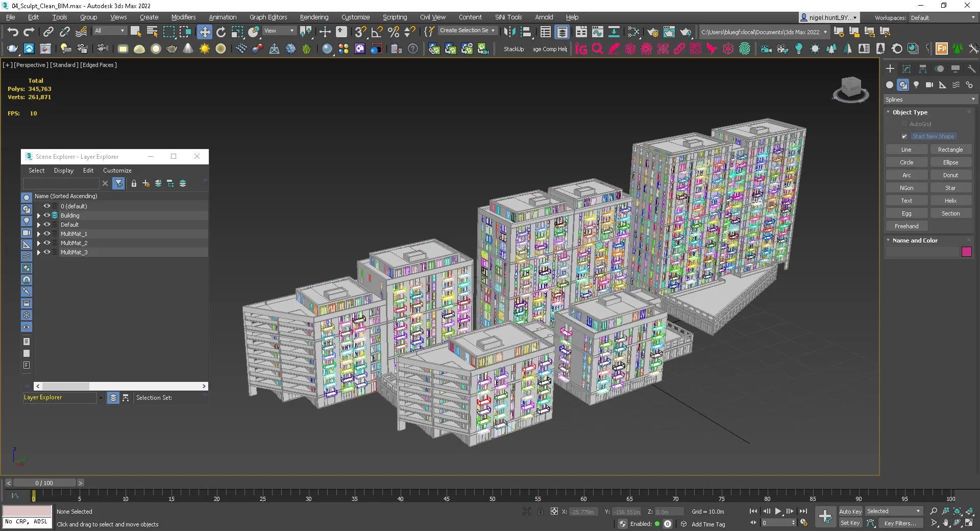Select the Lights category icon in the Create panel
Image resolution: width=980 pixels, height=531 pixels.
(916, 85)
